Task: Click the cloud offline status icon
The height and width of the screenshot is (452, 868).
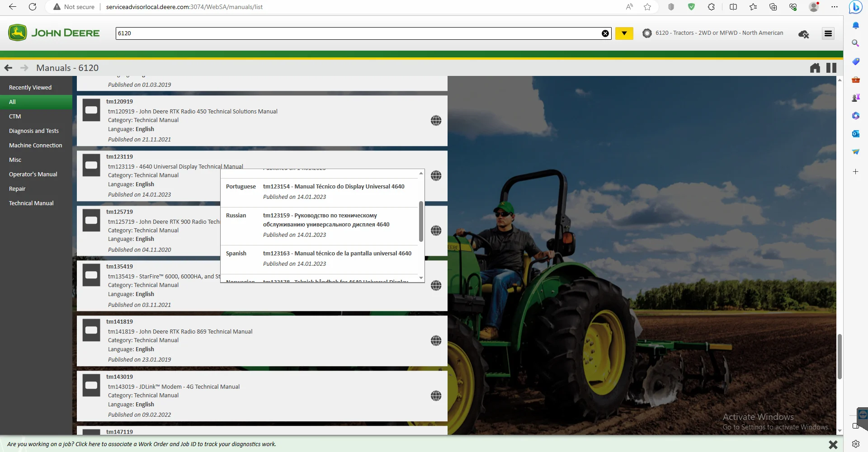Action: pyautogui.click(x=803, y=34)
